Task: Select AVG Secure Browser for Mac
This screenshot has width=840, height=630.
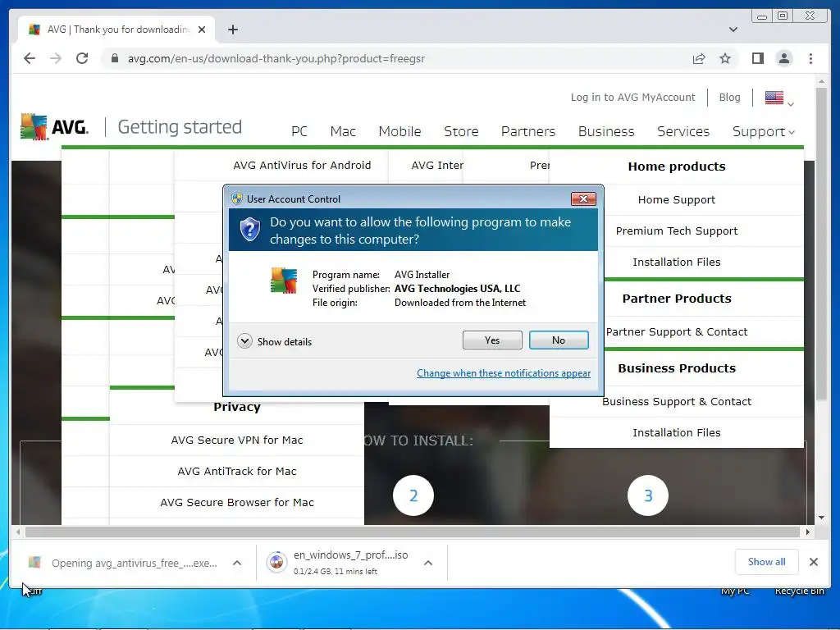Action: tap(237, 502)
